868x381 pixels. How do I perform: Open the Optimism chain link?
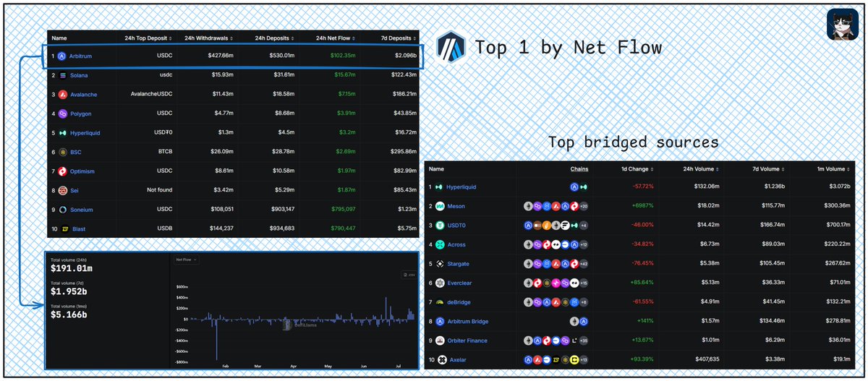(83, 171)
